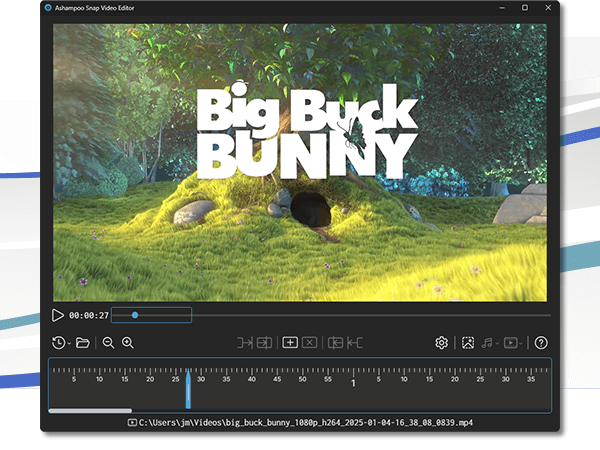Zoom in the timeline with the plus magnifier
Image resolution: width=600 pixels, height=450 pixels.
point(128,343)
